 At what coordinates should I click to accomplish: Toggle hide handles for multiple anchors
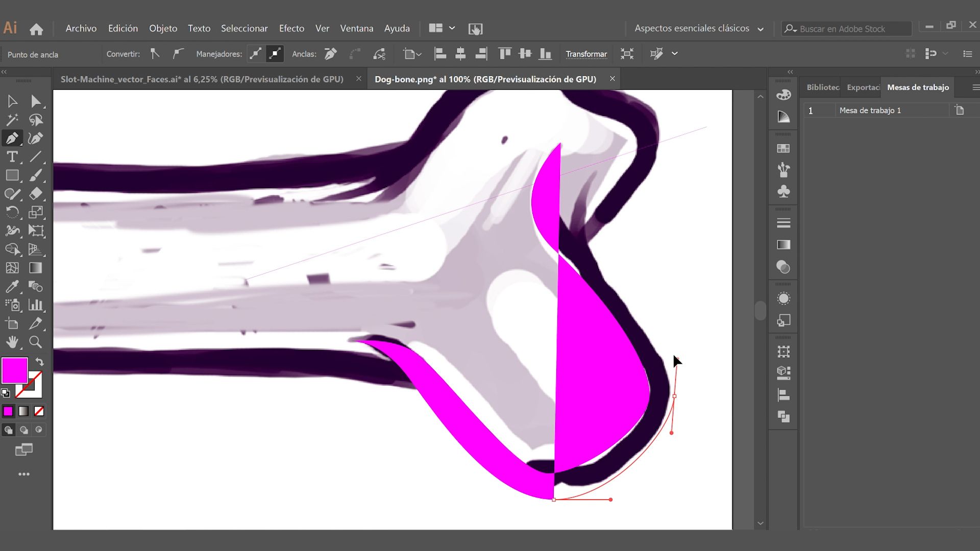click(275, 54)
